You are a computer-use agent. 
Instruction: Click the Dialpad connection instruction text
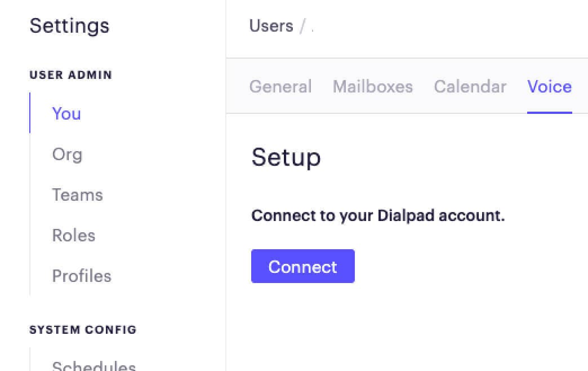[378, 215]
